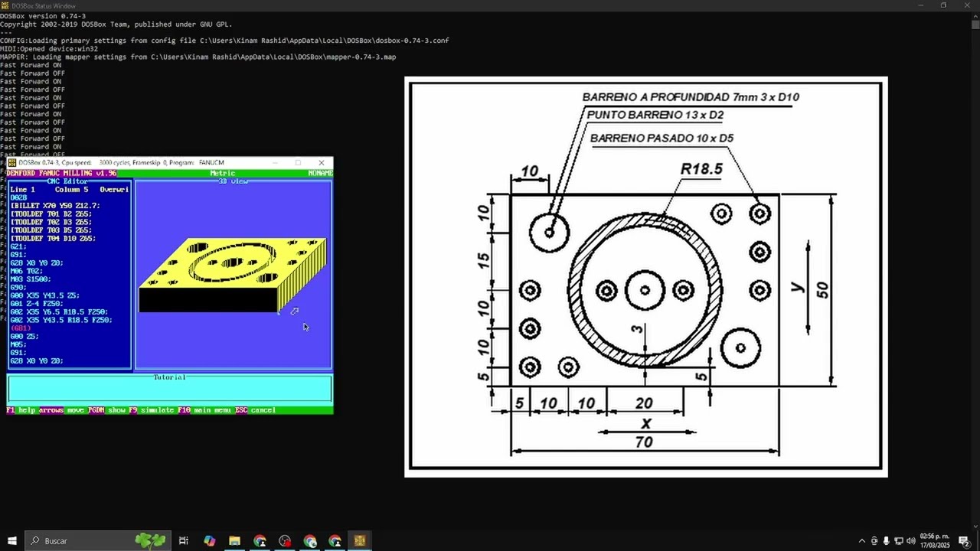The width and height of the screenshot is (980, 551).
Task: Click the Buscar taskbar search box
Action: [97, 541]
